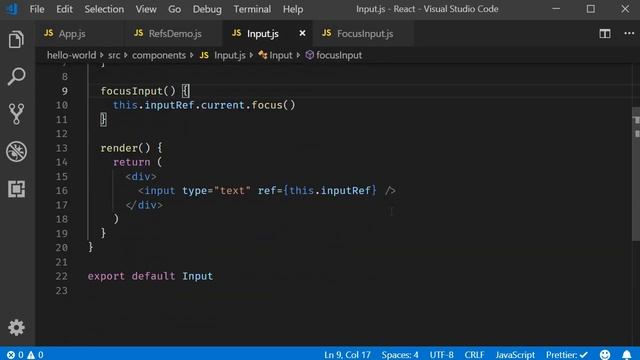
Task: Open the Help menu
Action: click(x=293, y=9)
